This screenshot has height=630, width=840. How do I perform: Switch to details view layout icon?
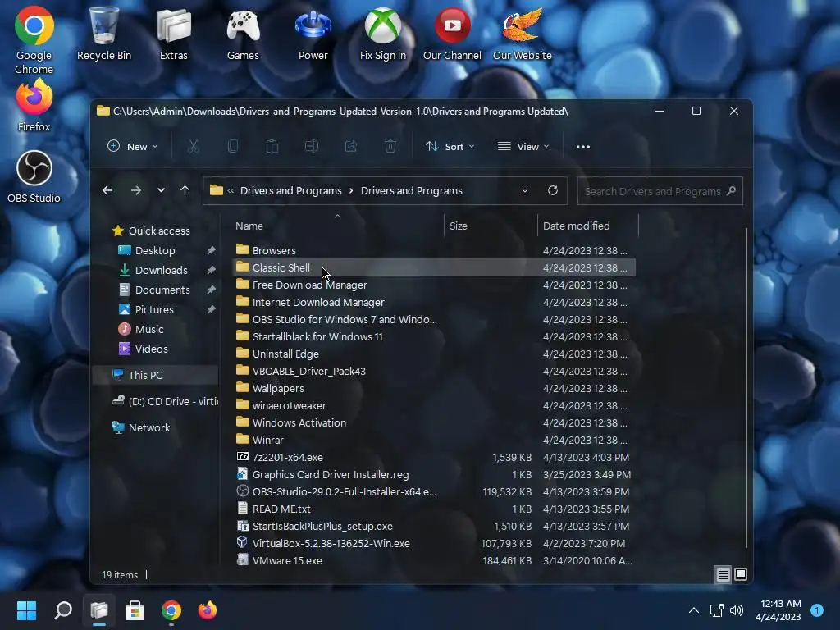[724, 575]
